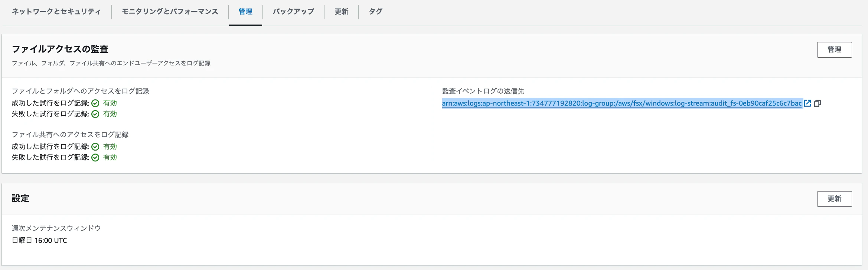Screen dimensions: 868x270
Task: Open the ネットワークとセキュリティ tab
Action: click(x=56, y=12)
